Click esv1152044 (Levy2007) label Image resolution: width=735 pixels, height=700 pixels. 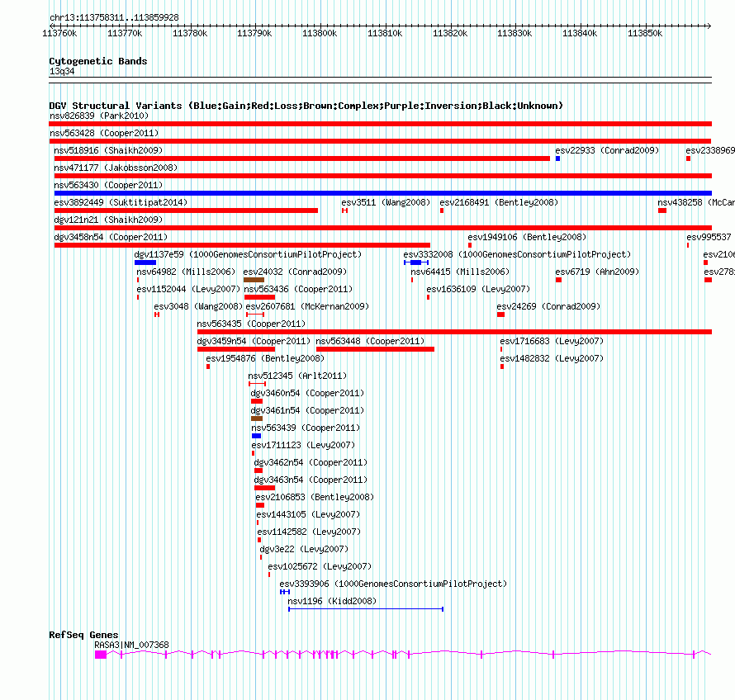pyautogui.click(x=188, y=289)
